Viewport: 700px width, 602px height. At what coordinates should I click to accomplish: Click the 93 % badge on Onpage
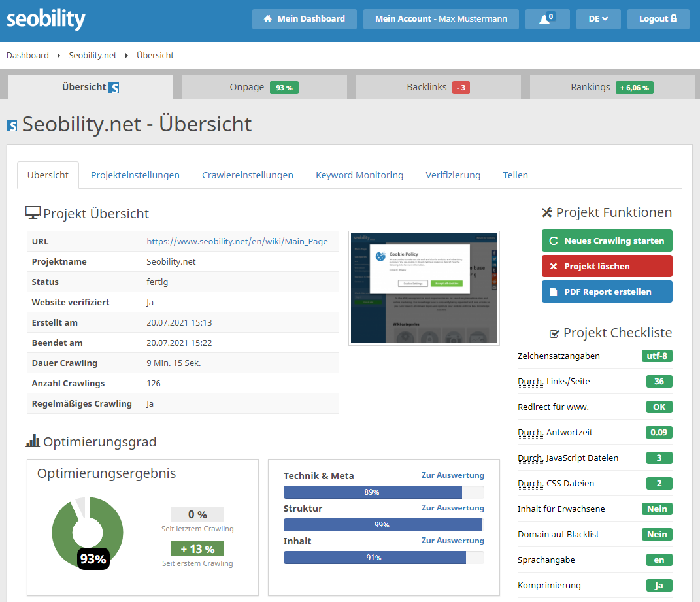point(284,88)
